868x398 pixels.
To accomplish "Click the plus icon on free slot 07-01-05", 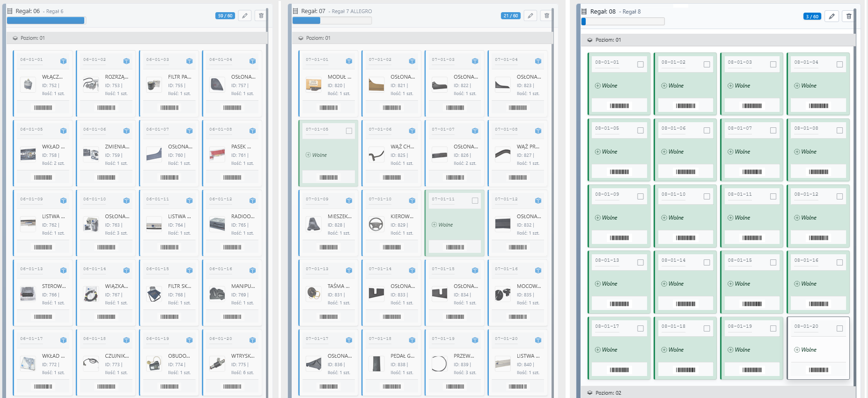I will point(308,155).
